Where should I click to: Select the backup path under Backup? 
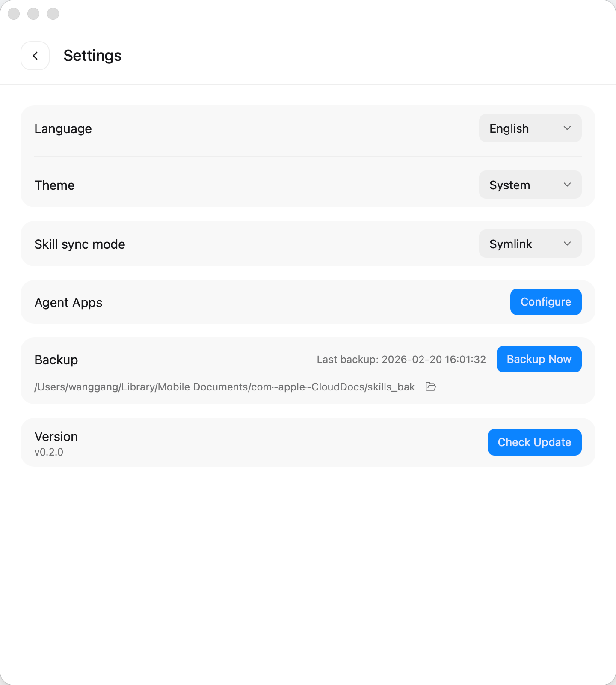(x=225, y=387)
